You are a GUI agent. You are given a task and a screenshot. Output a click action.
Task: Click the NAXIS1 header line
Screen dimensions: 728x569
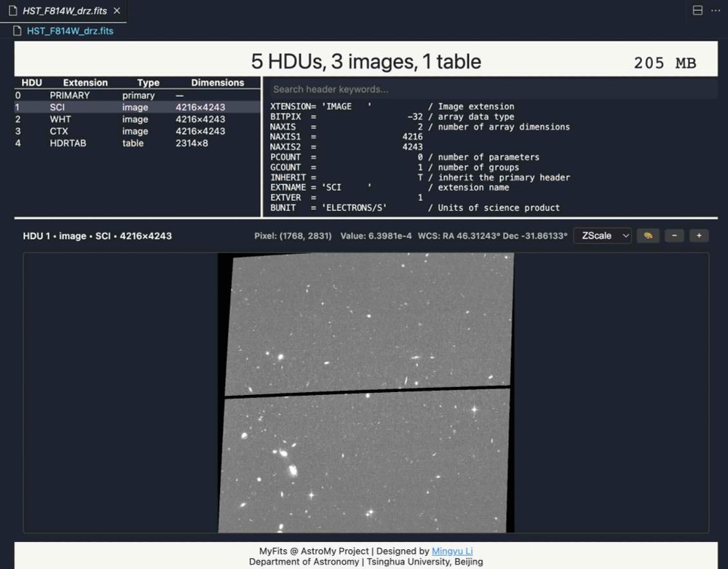coord(347,137)
